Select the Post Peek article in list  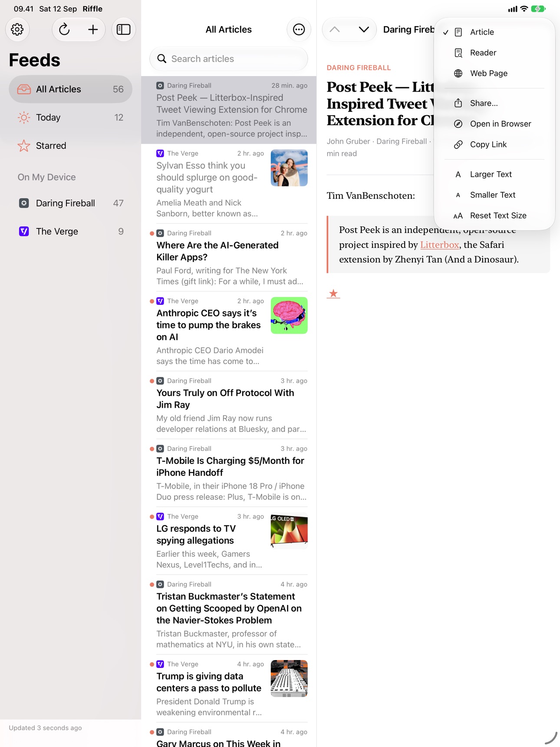pyautogui.click(x=229, y=110)
